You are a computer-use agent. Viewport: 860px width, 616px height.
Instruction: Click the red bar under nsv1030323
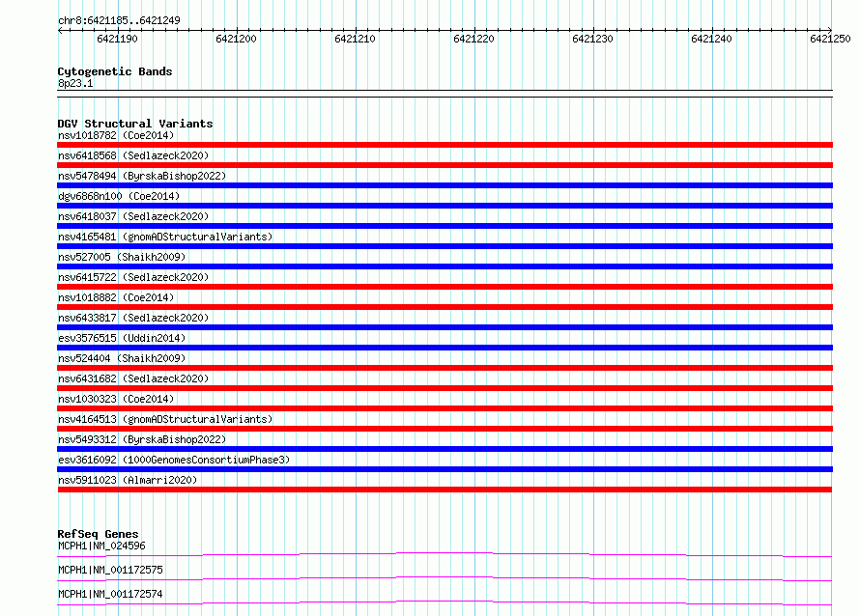444,408
